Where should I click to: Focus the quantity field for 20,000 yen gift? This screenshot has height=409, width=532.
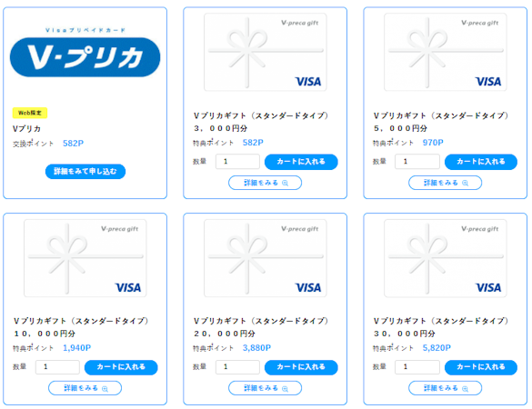[x=237, y=367]
